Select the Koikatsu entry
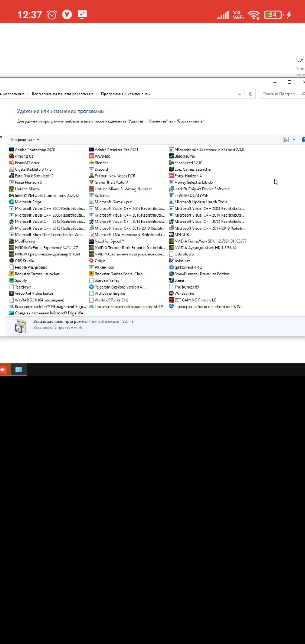This screenshot has height=644, width=305. [100, 196]
